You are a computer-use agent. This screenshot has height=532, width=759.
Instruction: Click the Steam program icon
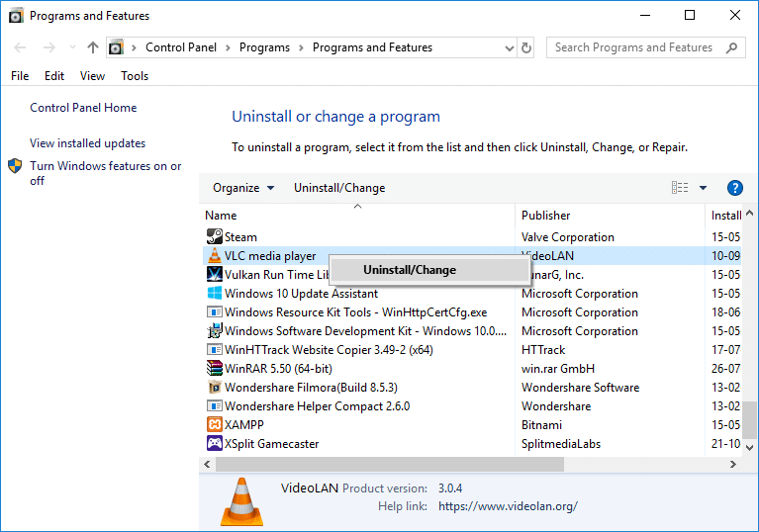(x=214, y=237)
